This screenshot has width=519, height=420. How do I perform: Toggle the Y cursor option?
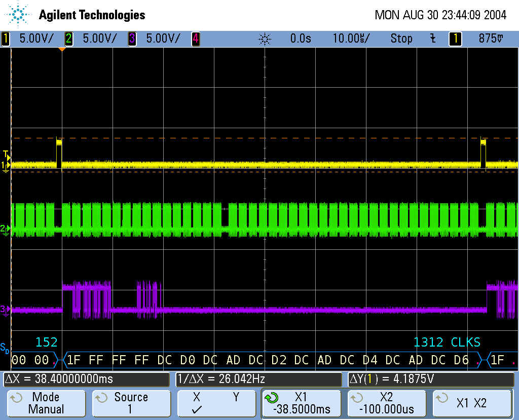[236, 398]
